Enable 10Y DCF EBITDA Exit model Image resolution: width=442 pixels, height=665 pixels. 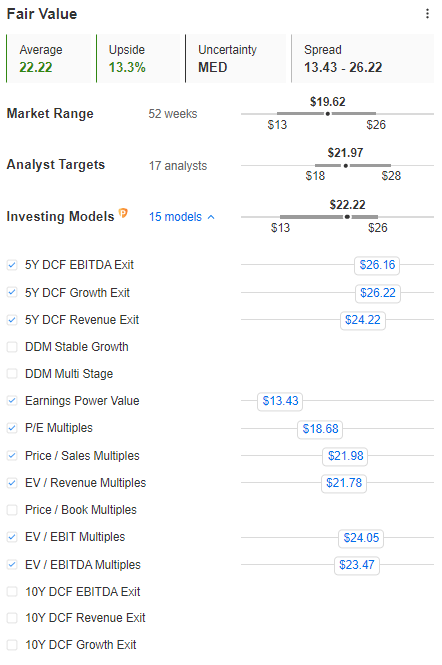(12, 592)
